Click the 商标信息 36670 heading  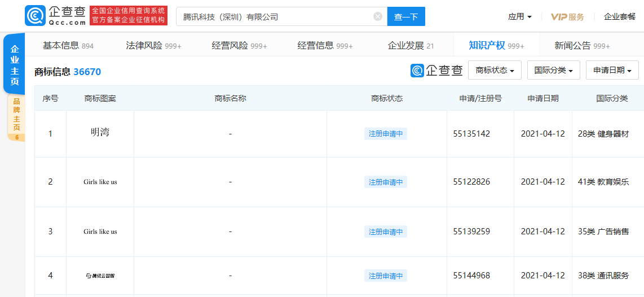(x=68, y=72)
